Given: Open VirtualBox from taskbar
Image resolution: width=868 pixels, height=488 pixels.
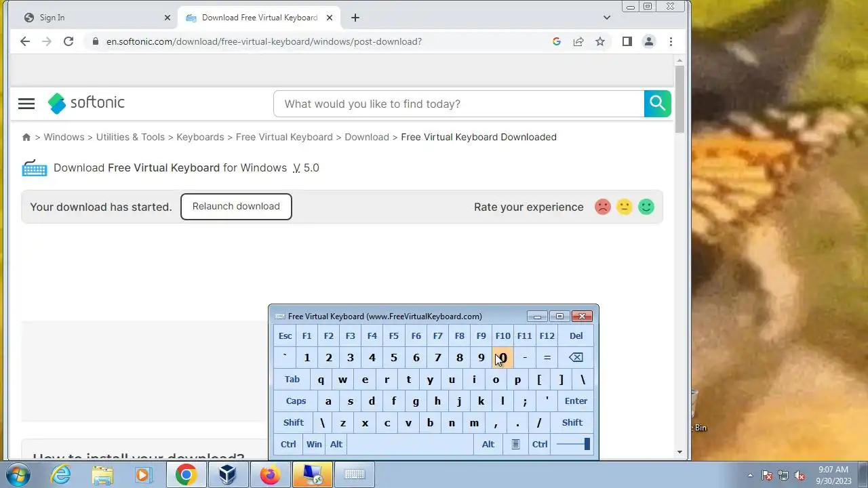Looking at the screenshot, I should pos(228,474).
